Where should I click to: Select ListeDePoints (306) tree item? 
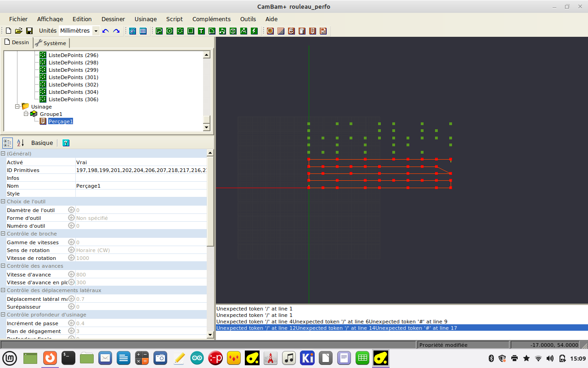click(x=73, y=99)
